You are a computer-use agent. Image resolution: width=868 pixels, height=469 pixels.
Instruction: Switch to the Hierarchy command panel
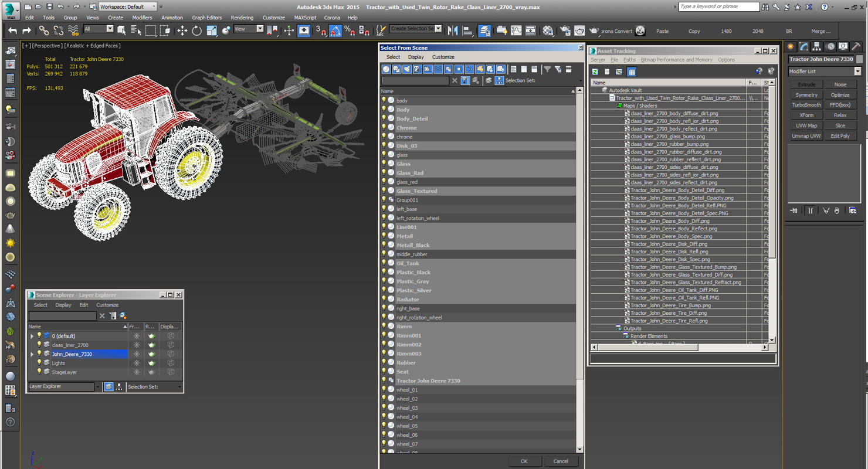[817, 47]
